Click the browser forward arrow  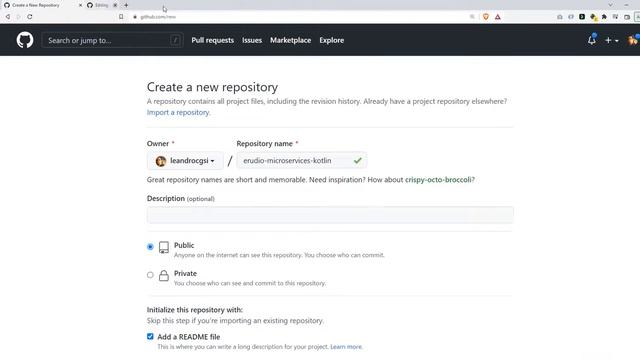pos(18,17)
